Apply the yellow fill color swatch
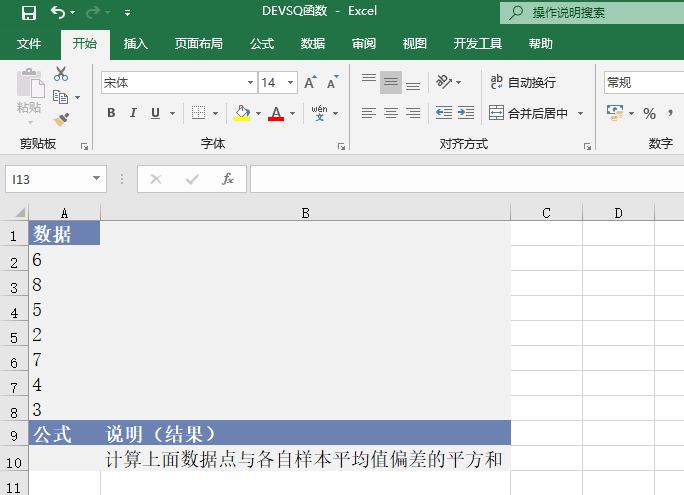 (241, 113)
